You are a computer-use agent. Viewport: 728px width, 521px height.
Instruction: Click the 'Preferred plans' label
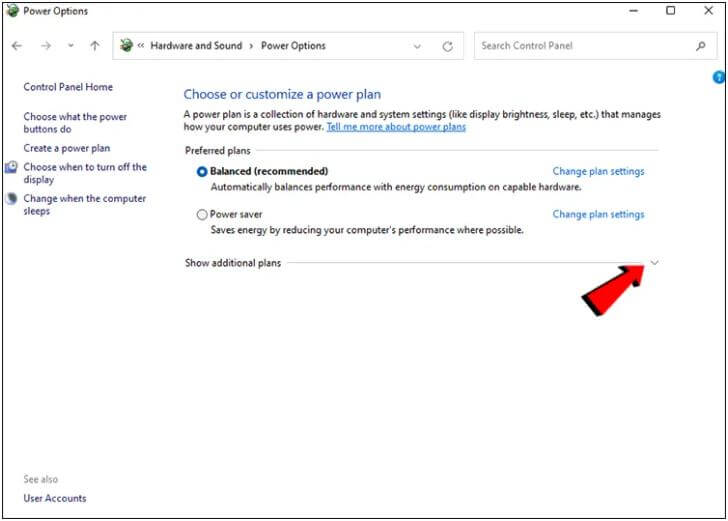point(218,150)
